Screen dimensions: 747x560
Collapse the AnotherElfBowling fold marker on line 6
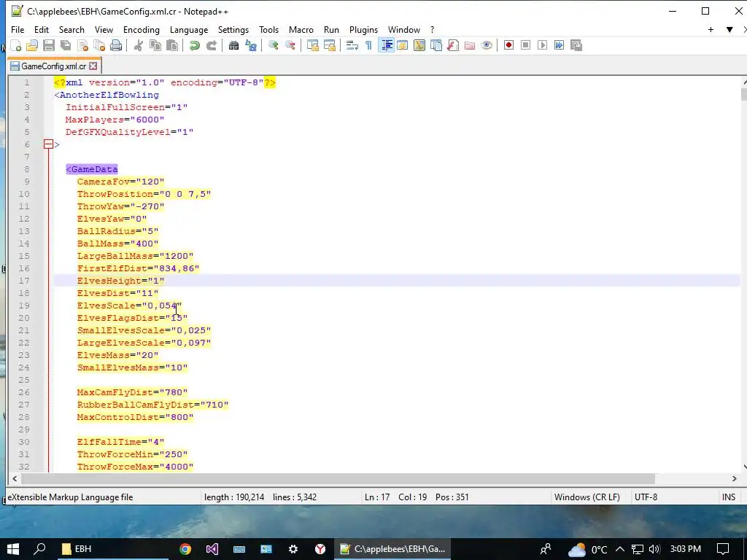49,144
